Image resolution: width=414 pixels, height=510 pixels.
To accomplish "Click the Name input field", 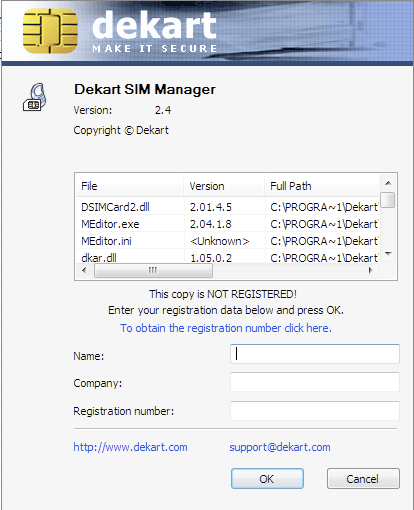I will coord(315,354).
